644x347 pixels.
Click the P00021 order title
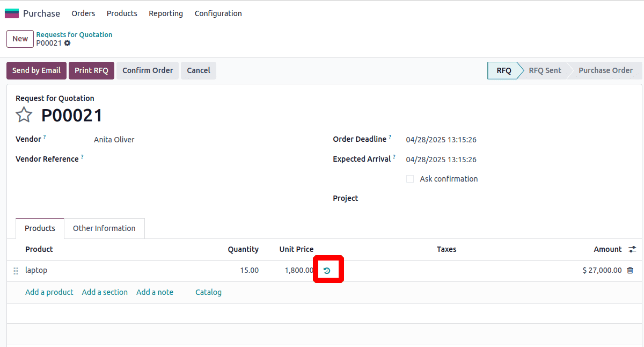coord(72,115)
